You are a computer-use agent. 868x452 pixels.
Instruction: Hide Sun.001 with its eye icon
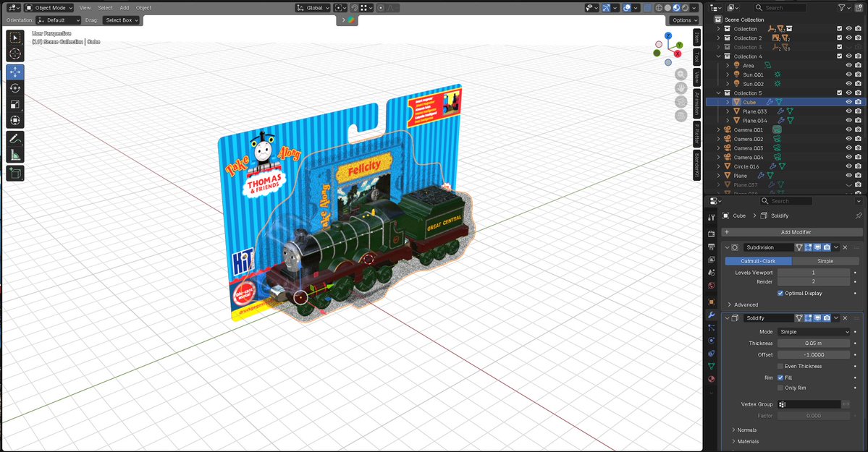point(848,74)
